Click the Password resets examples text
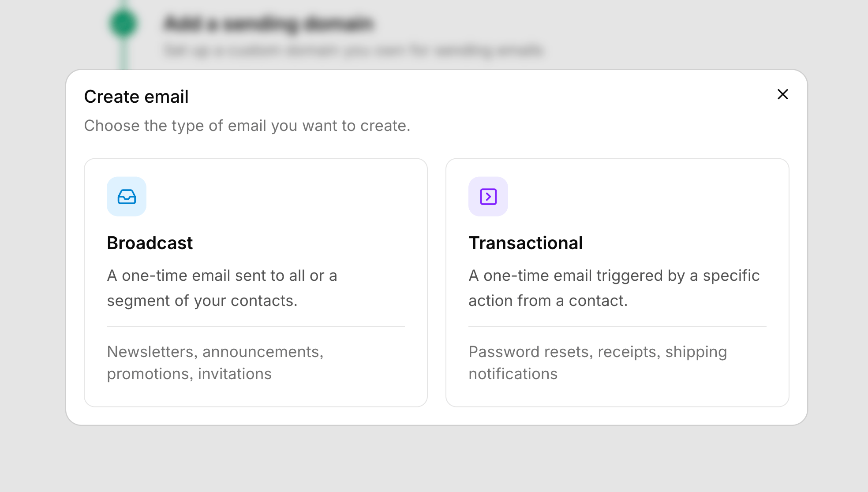This screenshot has width=868, height=492. coord(598,362)
